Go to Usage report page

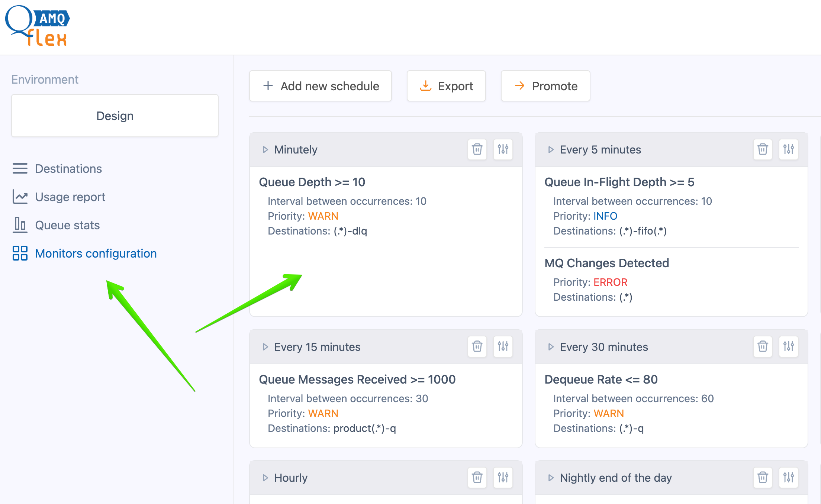[70, 197]
